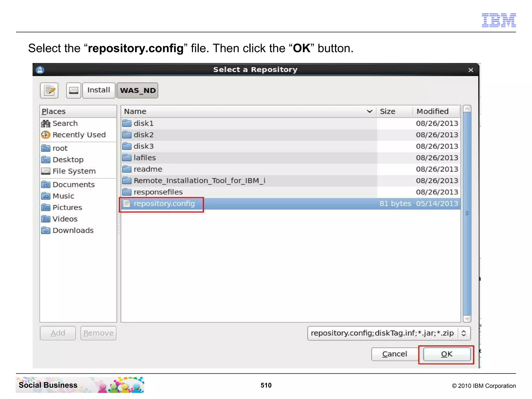Click the Desktop folder icon
This screenshot has height=399, width=532.
pos(46,160)
